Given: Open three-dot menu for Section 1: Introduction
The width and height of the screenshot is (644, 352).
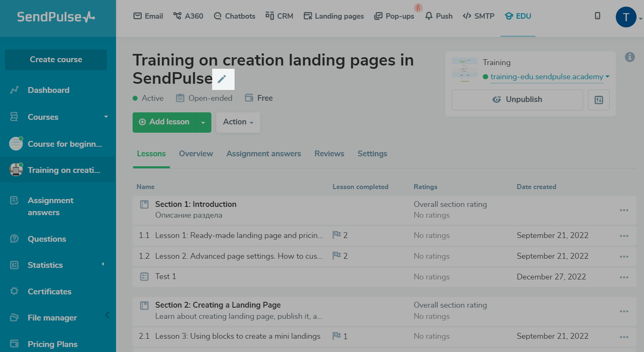Looking at the screenshot, I should point(624,210).
